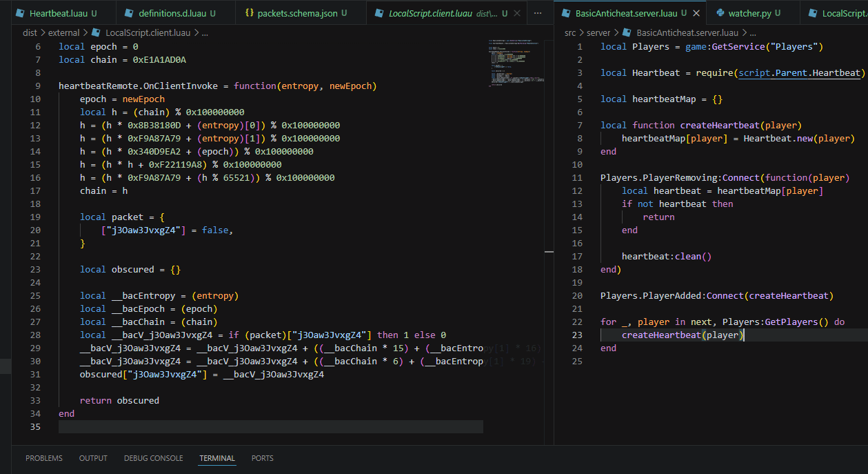The height and width of the screenshot is (474, 868).
Task: Expand the BasicAnticheat.server.luau breadcrumb
Action: 687,32
